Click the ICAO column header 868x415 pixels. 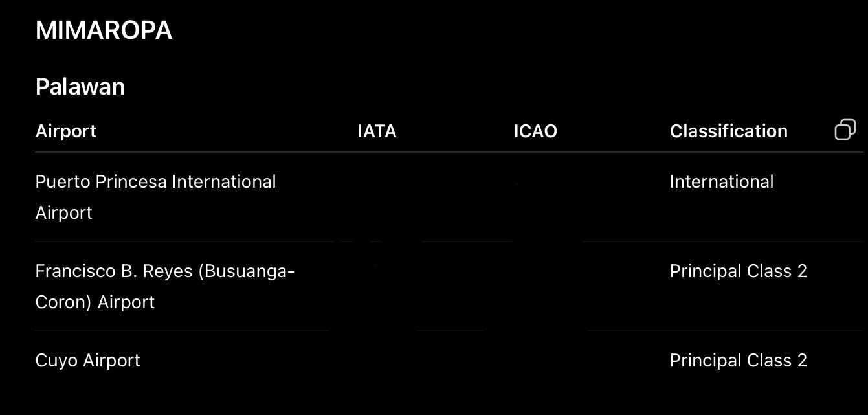coord(535,131)
